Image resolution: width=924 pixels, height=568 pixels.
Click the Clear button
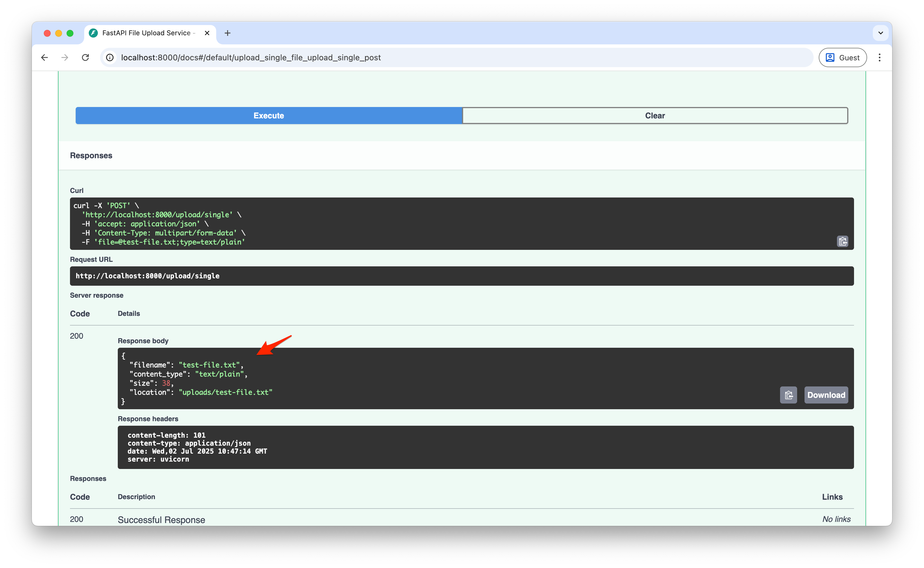[x=654, y=115]
